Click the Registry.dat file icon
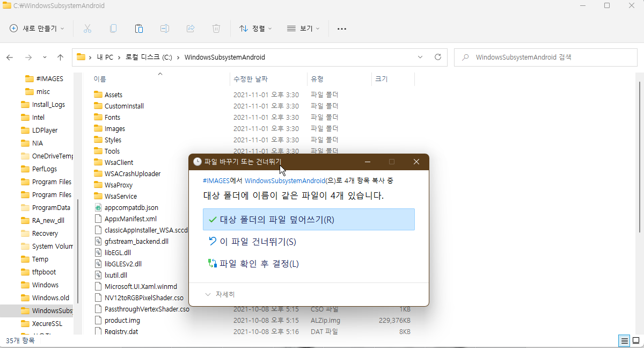The width and height of the screenshot is (644, 348). [x=98, y=331]
